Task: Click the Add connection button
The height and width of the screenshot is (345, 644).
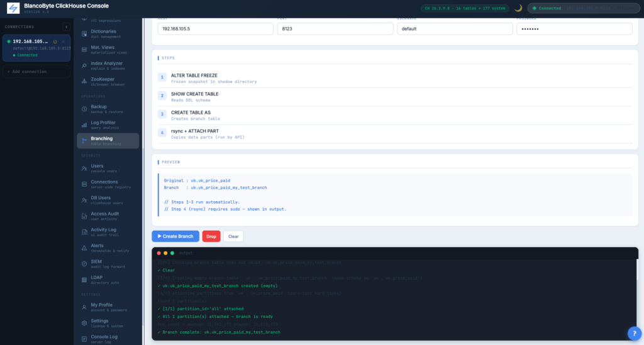Action: [x=36, y=72]
